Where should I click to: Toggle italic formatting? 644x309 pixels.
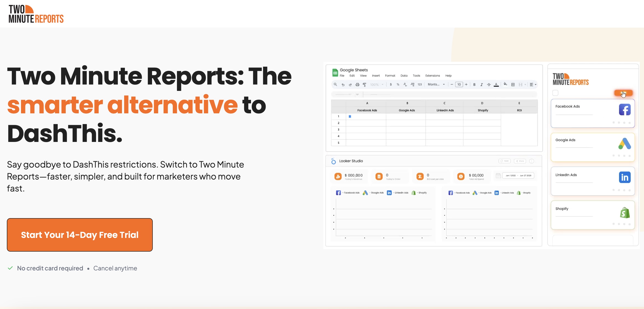tap(481, 85)
